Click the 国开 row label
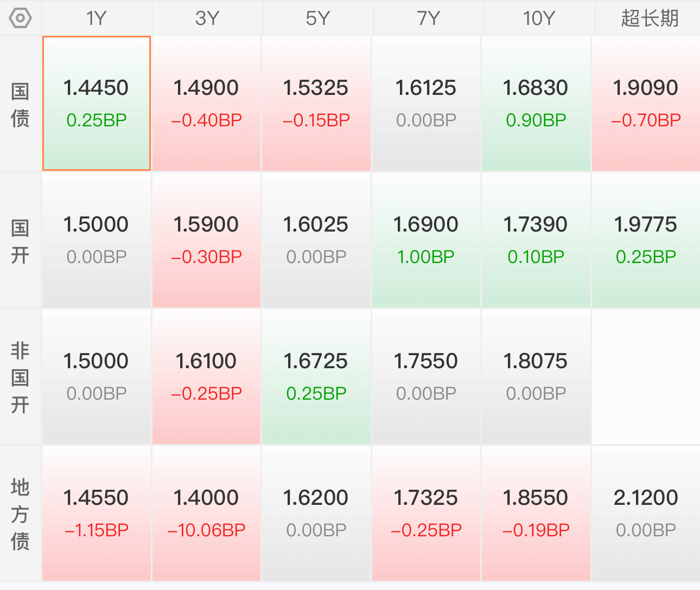This screenshot has height=590, width=700. (x=21, y=241)
